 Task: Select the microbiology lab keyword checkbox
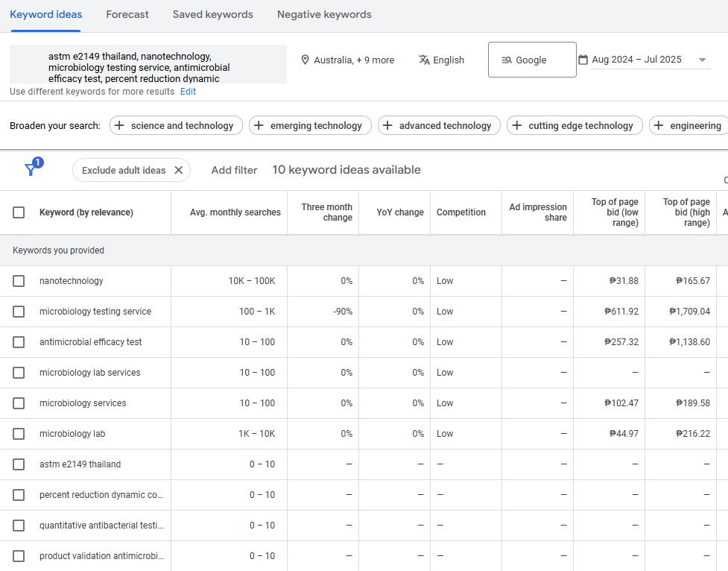(x=19, y=434)
